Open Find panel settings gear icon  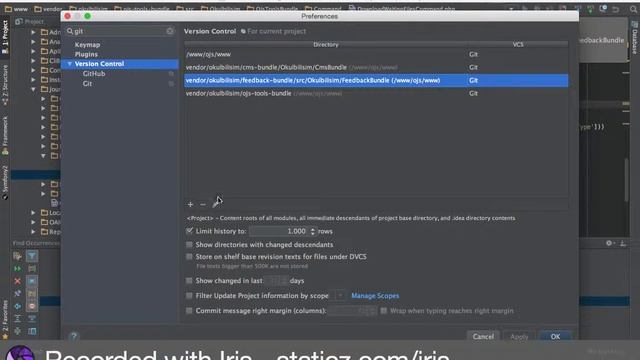[x=610, y=243]
